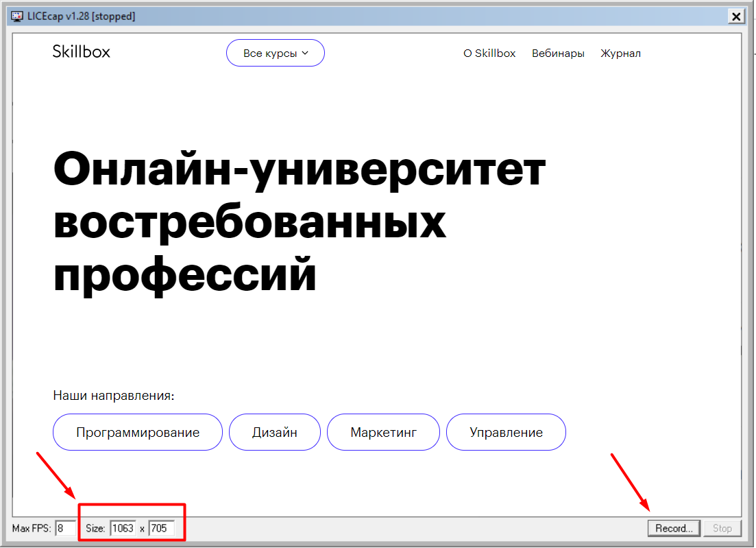
Task: Click the Size label in the status bar
Action: (x=95, y=529)
